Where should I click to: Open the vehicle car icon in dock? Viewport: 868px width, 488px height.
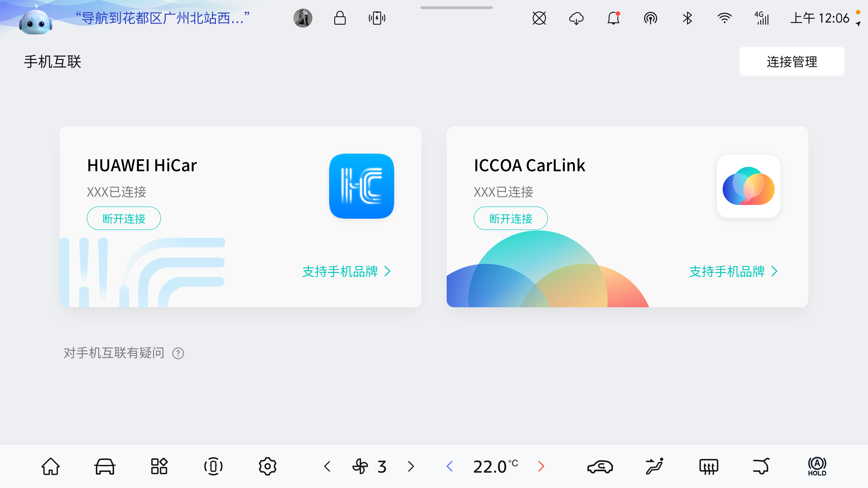point(104,467)
